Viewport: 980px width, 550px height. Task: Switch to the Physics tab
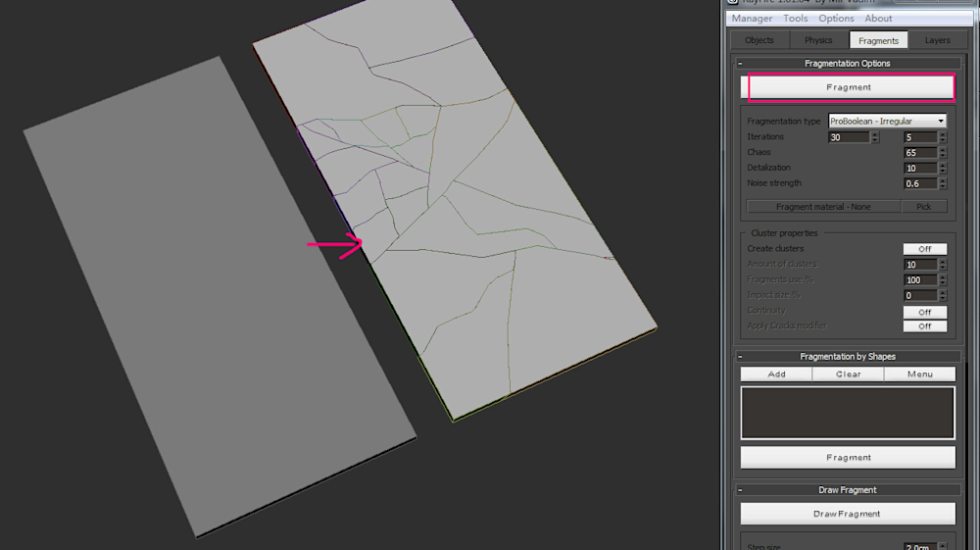tap(818, 40)
